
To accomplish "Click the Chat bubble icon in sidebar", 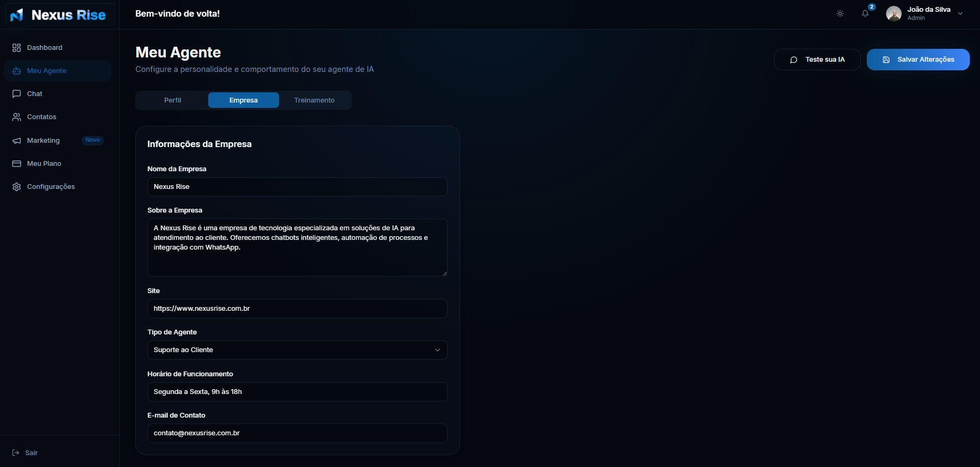I will (x=17, y=94).
